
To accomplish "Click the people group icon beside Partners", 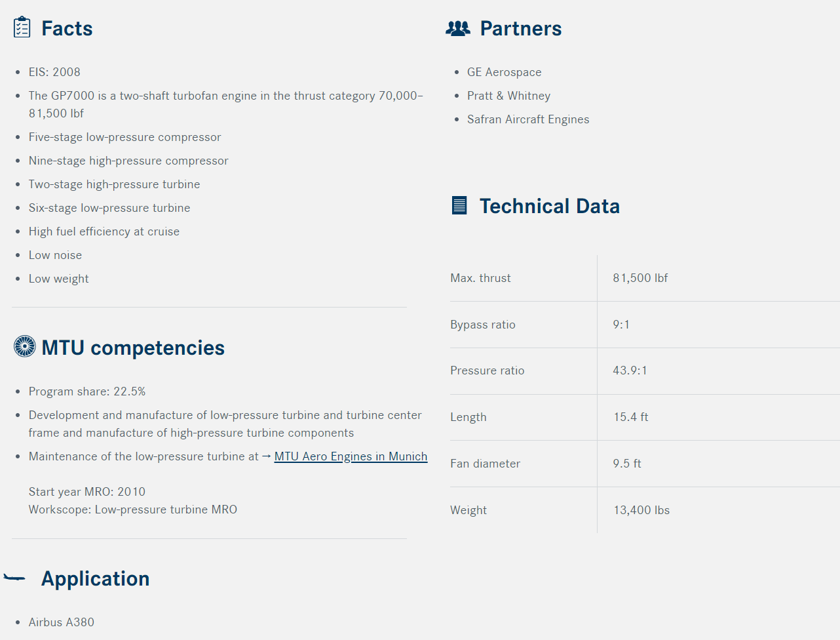I will coord(458,28).
